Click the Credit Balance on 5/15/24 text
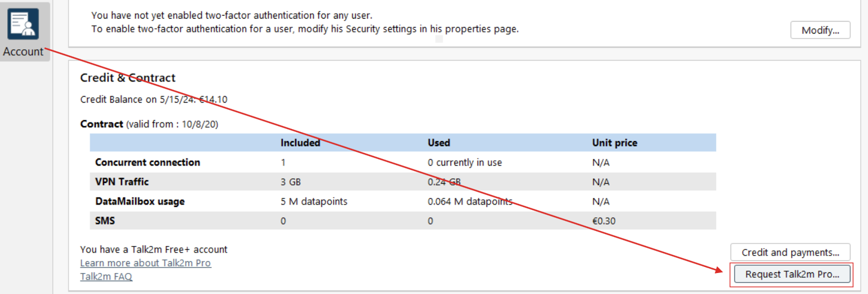Image resolution: width=868 pixels, height=294 pixels. pos(154,100)
